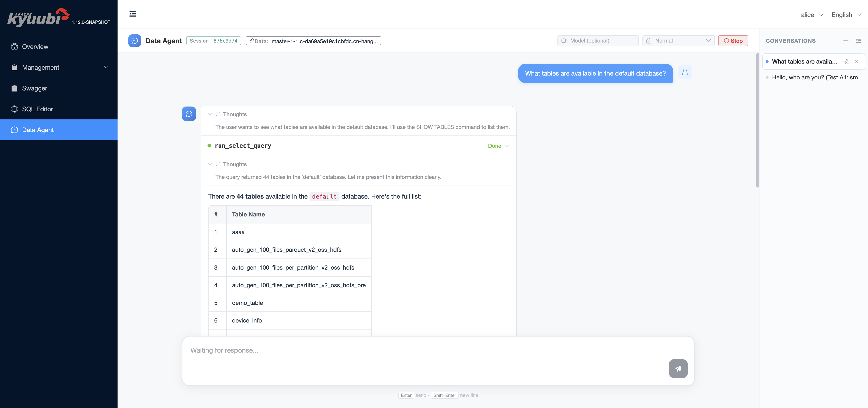Click the link icon in Data source tag
The image size is (868, 408).
(x=251, y=40)
